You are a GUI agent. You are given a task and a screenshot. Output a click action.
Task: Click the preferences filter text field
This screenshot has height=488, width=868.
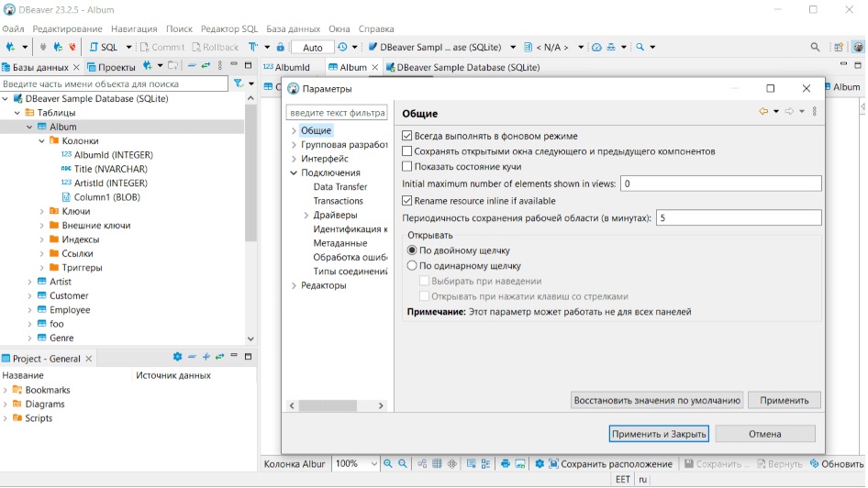click(x=337, y=112)
